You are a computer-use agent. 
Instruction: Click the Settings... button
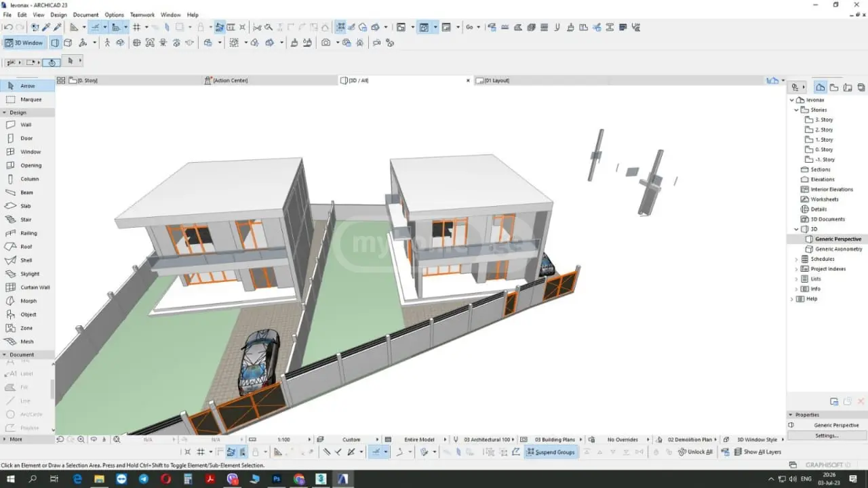(x=827, y=436)
